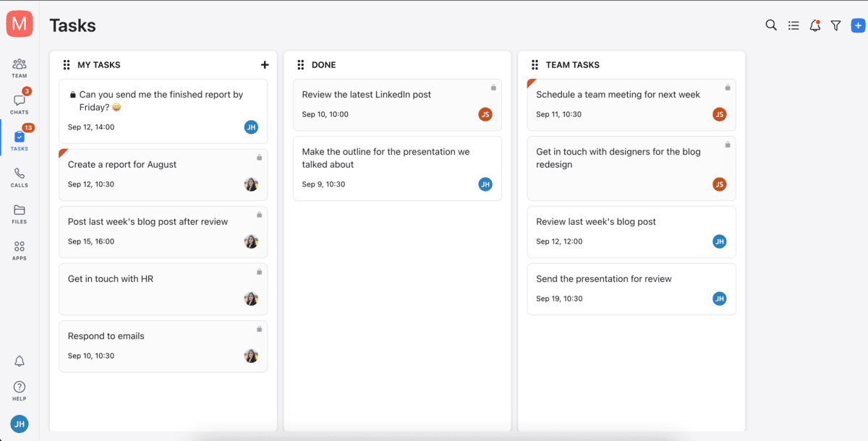Image resolution: width=868 pixels, height=441 pixels.
Task: Open search from the top toolbar
Action: point(771,25)
